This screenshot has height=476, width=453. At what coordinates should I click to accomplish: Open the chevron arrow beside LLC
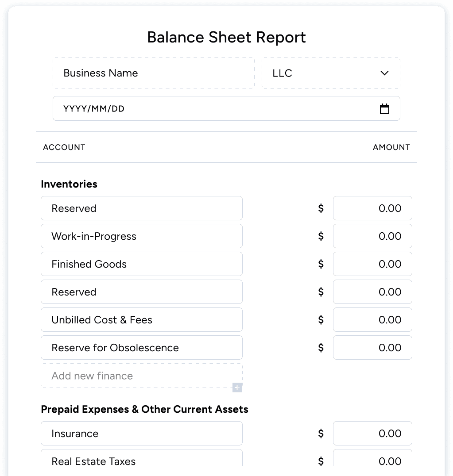point(384,73)
